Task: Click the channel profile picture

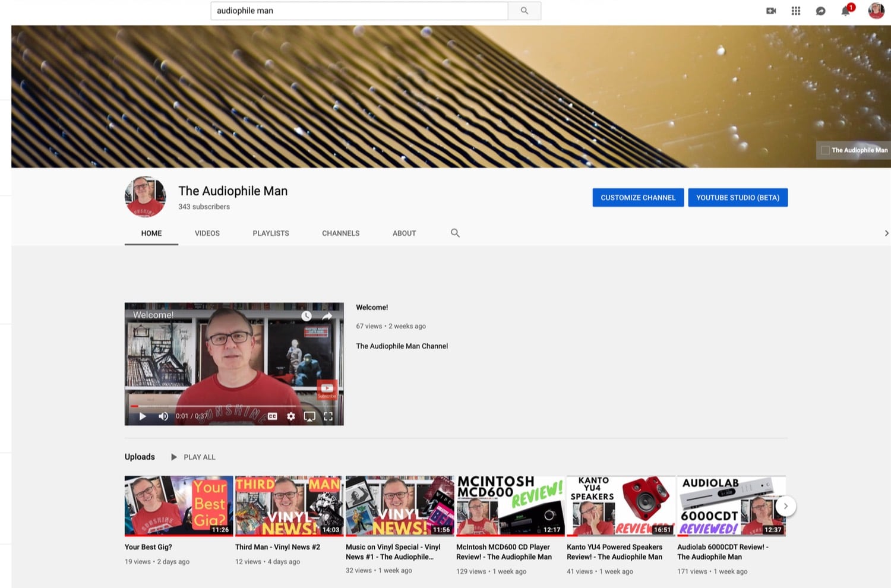Action: click(x=145, y=197)
